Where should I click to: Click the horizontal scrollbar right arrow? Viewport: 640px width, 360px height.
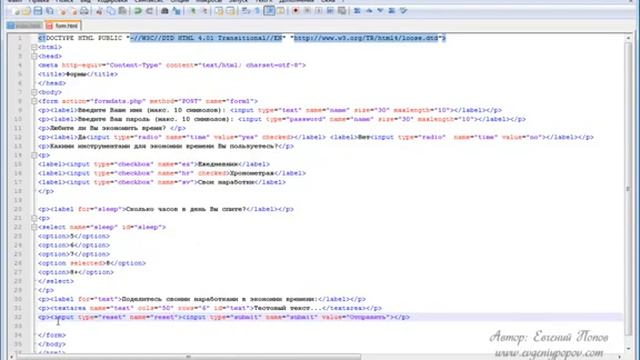(620, 357)
